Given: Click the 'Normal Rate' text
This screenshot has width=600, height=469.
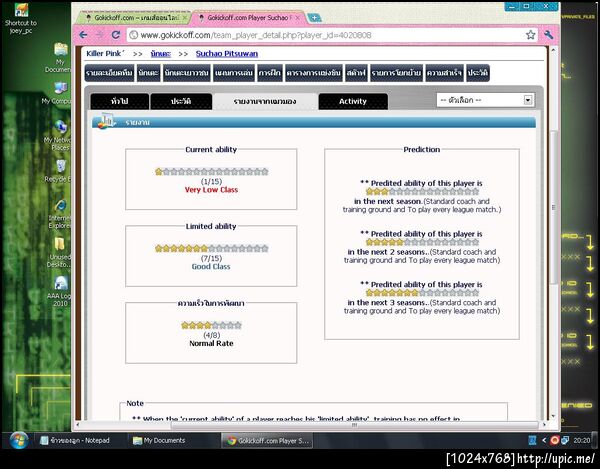Looking at the screenshot, I should [211, 344].
